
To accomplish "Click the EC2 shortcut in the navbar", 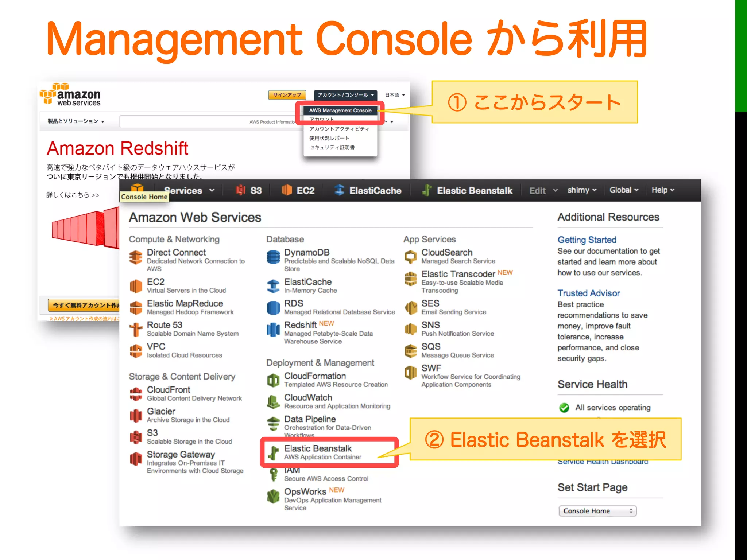I will [298, 190].
